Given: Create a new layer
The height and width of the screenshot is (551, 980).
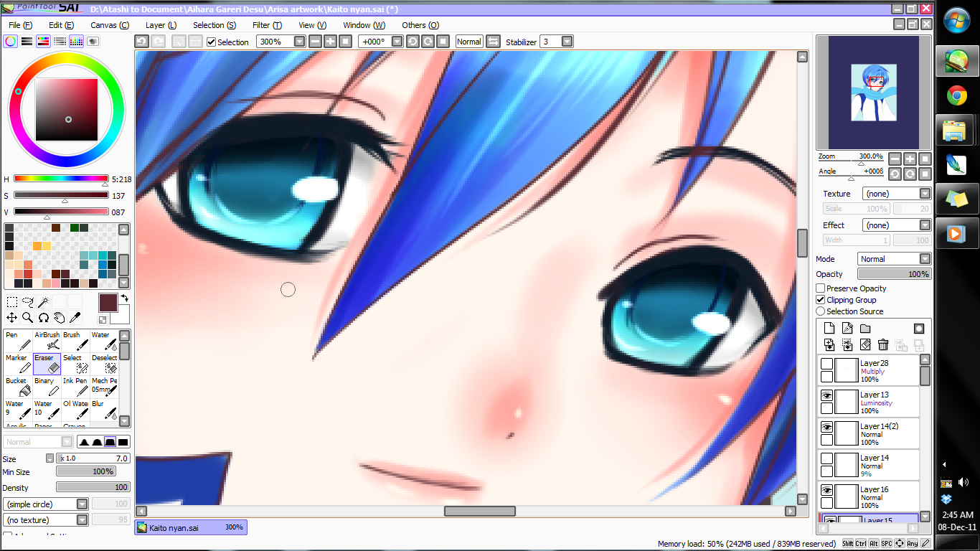Looking at the screenshot, I should (829, 329).
